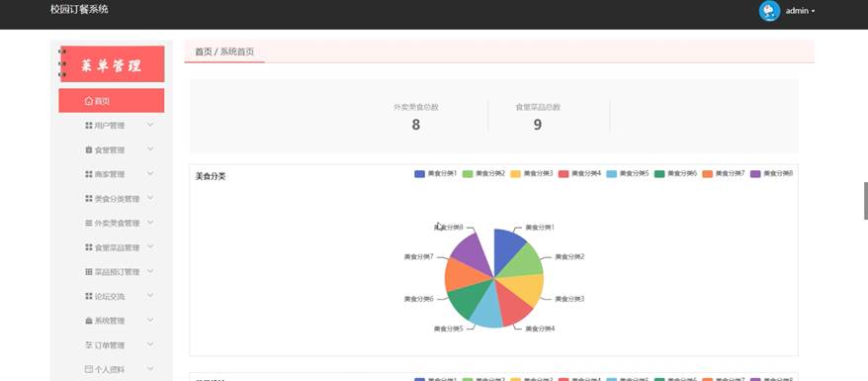The image size is (868, 381).
Task: Expand the 外卖美食管理 submenu arrow
Action: pos(150,223)
